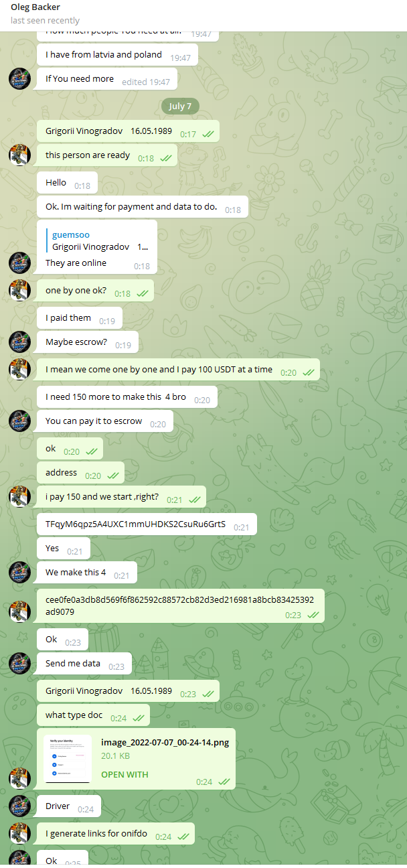Click the 'We make this 4' message bubble
This screenshot has width=407, height=868.
[87, 573]
